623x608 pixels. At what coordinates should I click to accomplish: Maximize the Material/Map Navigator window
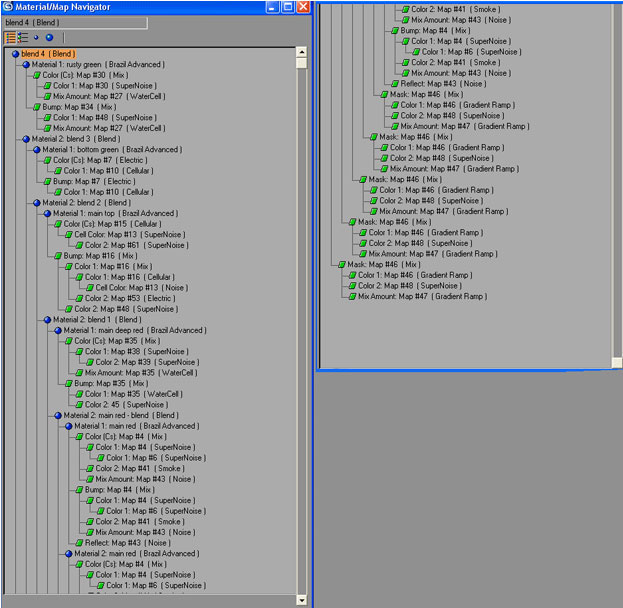287,7
